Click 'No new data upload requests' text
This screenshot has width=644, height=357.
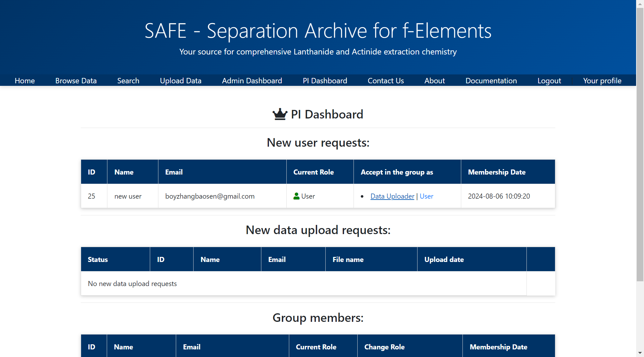point(132,284)
